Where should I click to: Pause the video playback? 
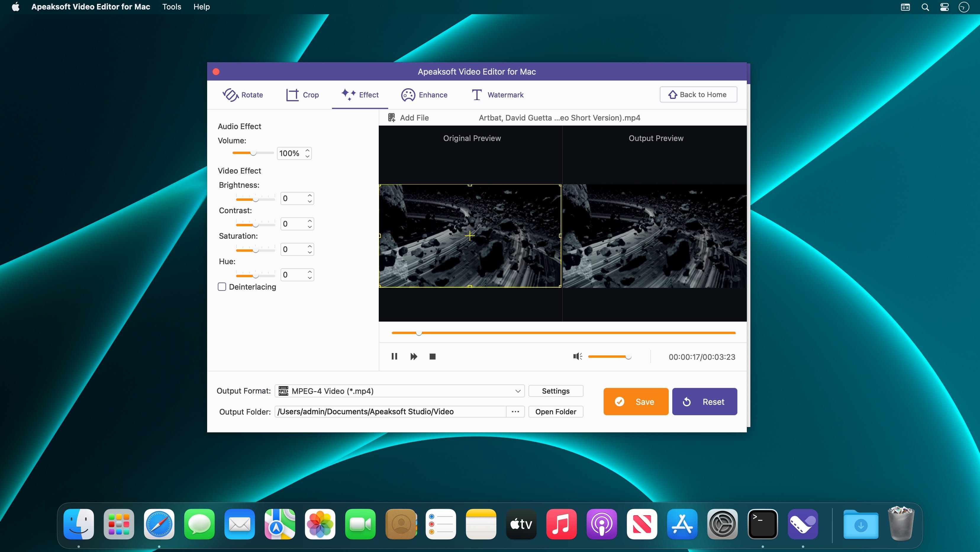pos(394,356)
